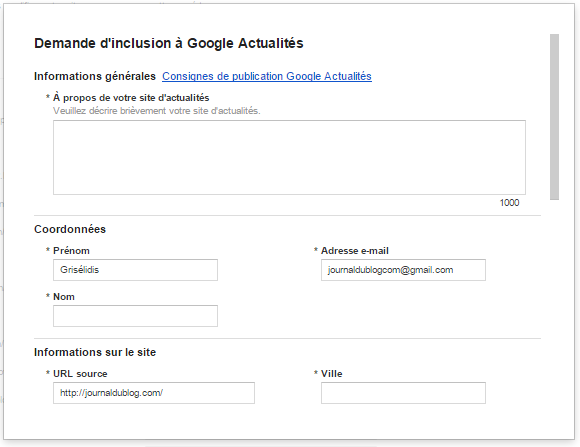Click the Demande d'inclusion à Google Actualités heading
580x447 pixels.
169,43
